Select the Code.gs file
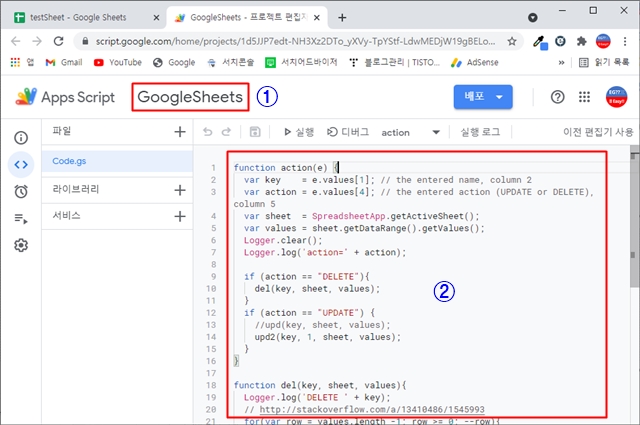640x425 pixels. click(x=117, y=161)
